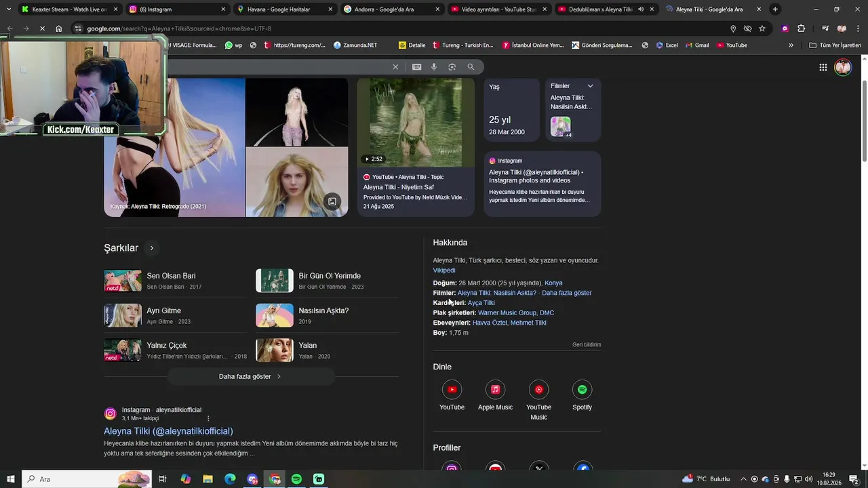This screenshot has width=868, height=488.
Task: Open the Sen Olsan Bari song
Action: 175,281
